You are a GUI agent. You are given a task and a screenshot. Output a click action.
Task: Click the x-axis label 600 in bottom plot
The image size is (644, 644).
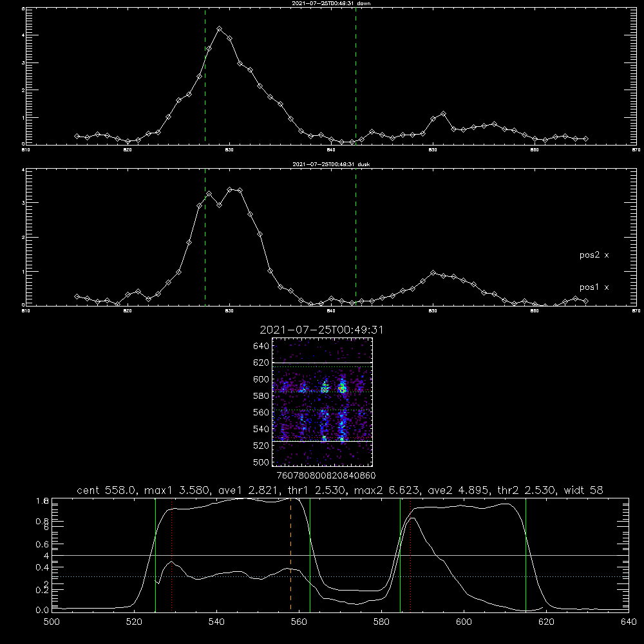point(464,622)
